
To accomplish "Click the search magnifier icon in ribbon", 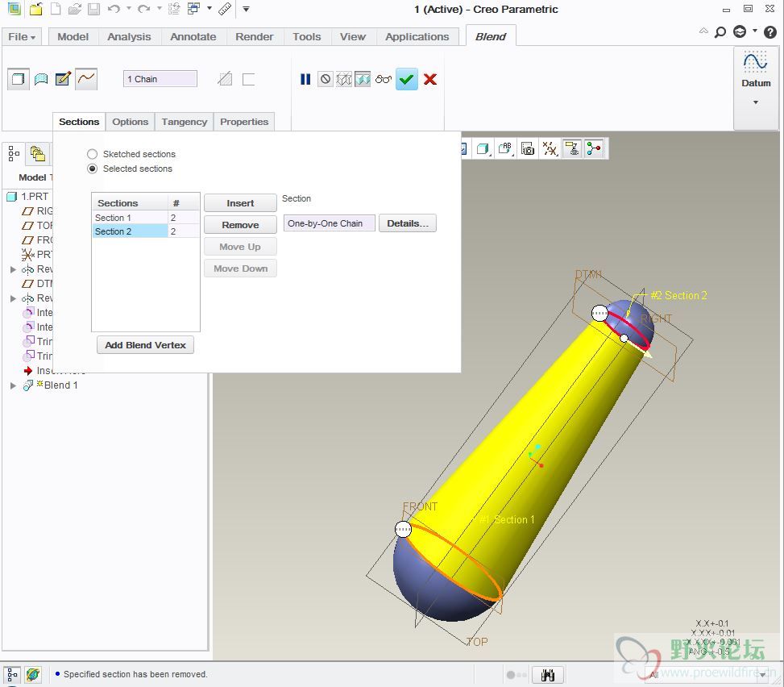I will coord(720,32).
